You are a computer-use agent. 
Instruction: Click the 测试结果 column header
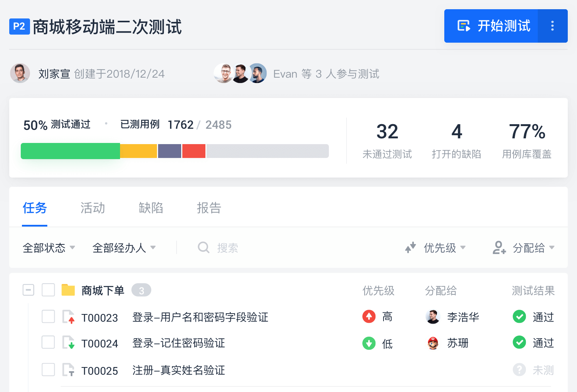[x=533, y=291]
